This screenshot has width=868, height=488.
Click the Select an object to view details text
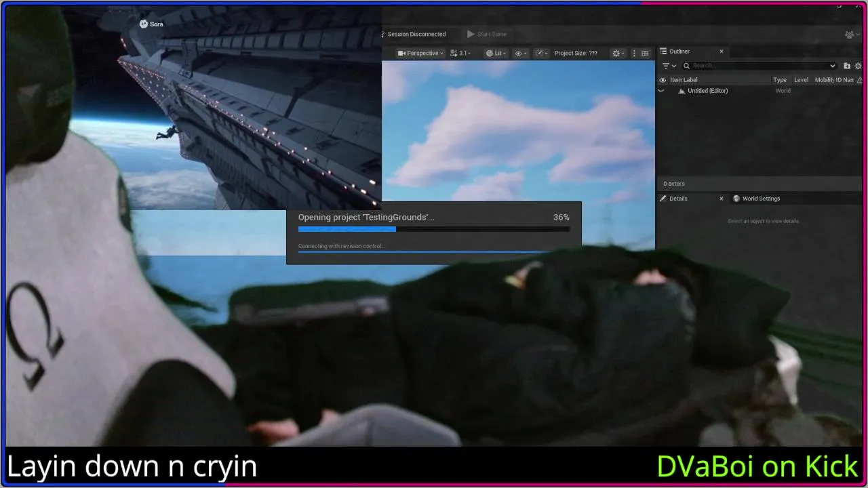pos(763,221)
